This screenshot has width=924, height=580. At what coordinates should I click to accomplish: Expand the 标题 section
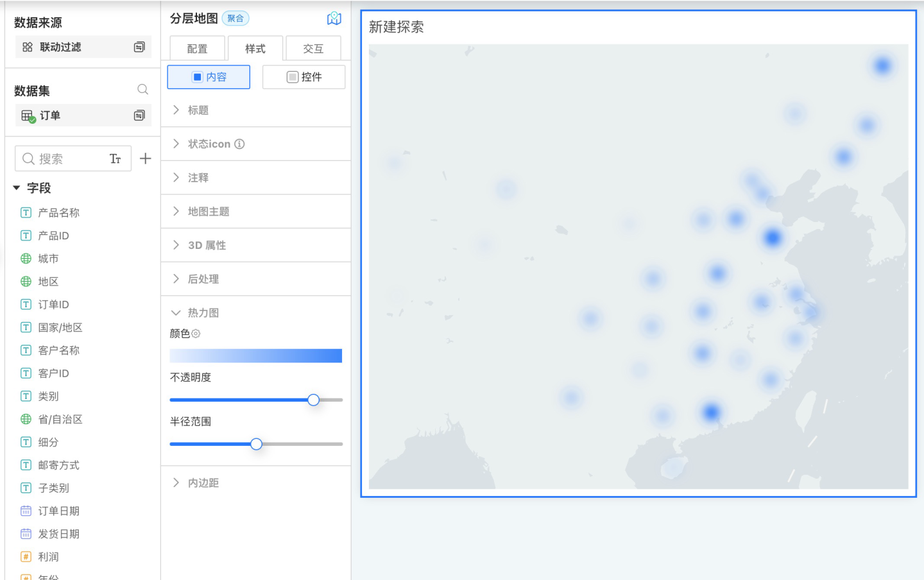pyautogui.click(x=198, y=110)
